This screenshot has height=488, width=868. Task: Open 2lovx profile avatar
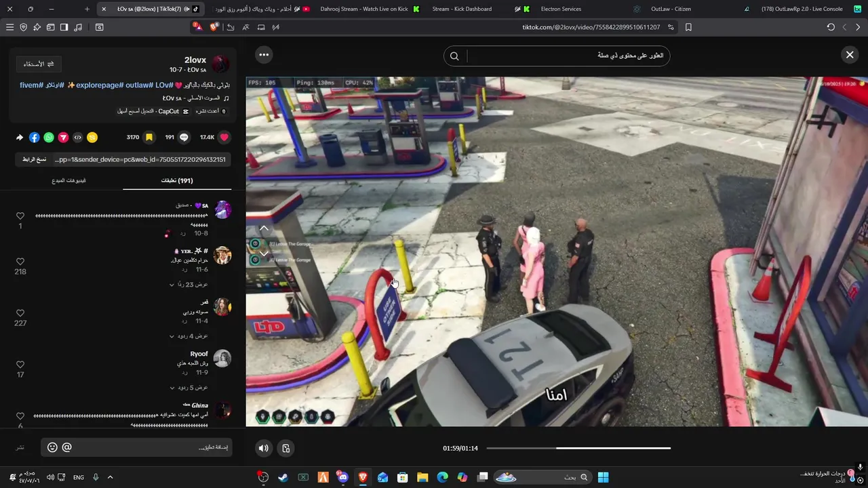(x=221, y=64)
